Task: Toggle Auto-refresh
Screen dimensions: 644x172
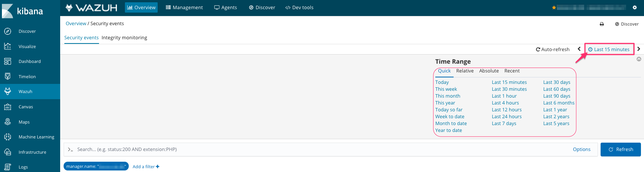Action: (x=553, y=49)
